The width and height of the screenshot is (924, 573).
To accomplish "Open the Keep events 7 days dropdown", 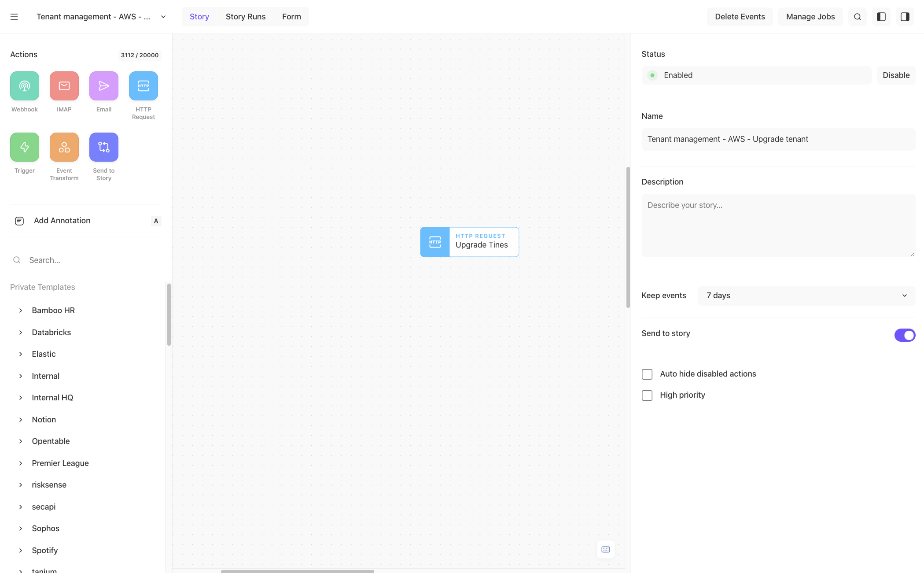I will point(806,296).
